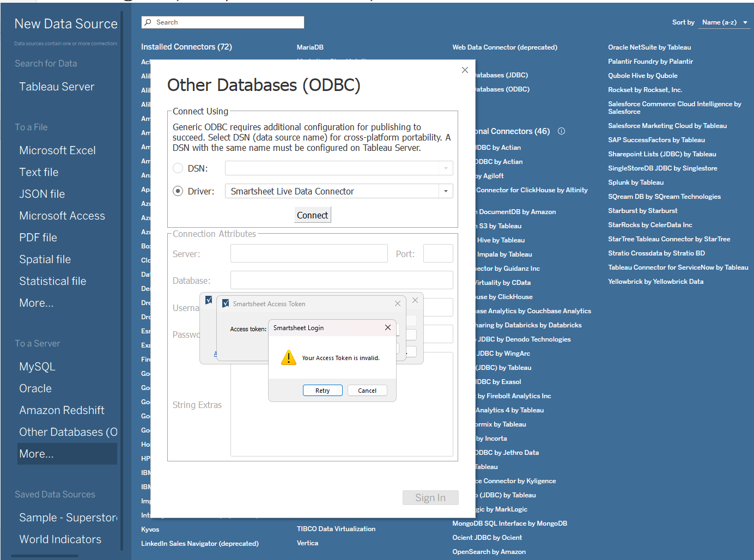
Task: Select Starburst by Starburst connector
Action: [643, 211]
